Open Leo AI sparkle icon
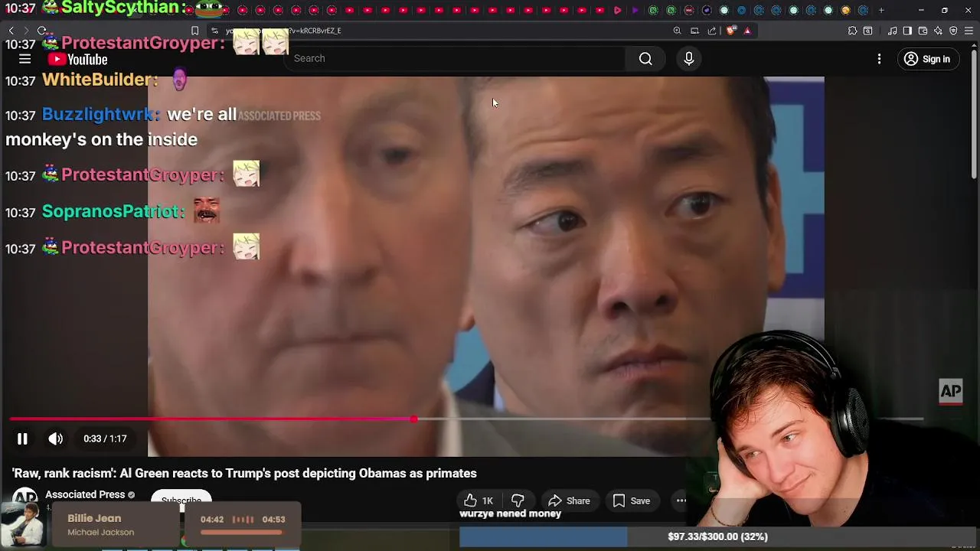The width and height of the screenshot is (980, 551). point(938,31)
